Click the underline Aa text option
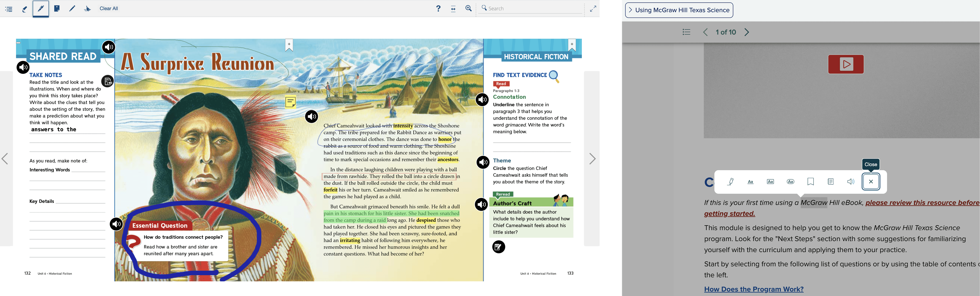 pos(750,182)
